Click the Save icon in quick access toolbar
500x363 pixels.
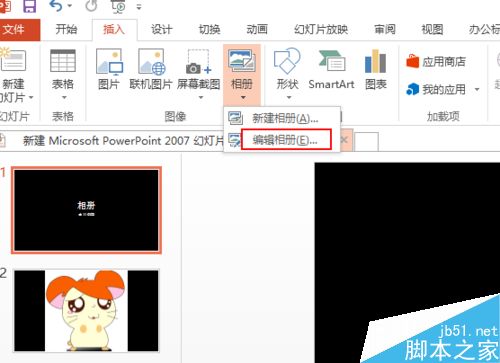pyautogui.click(x=30, y=6)
